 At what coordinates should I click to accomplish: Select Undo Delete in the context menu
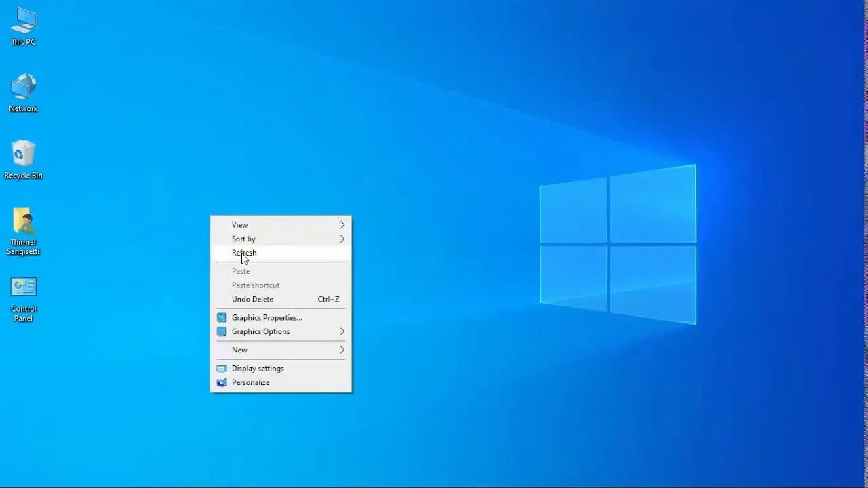coord(281,299)
